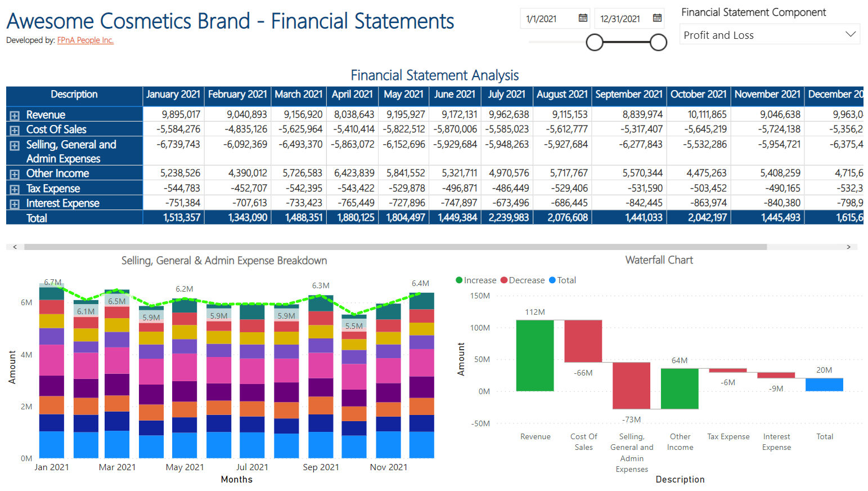Click the Description column header
This screenshot has height=491, width=868.
click(74, 95)
